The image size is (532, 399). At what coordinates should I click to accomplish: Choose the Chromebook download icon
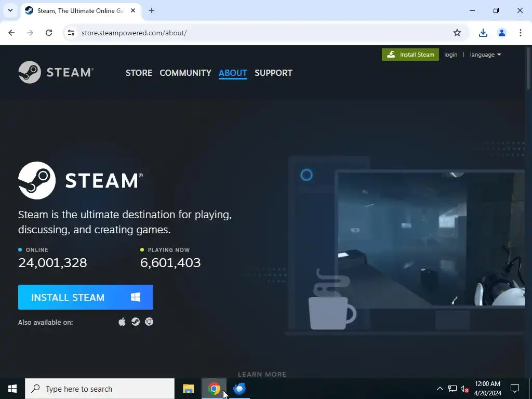click(149, 322)
